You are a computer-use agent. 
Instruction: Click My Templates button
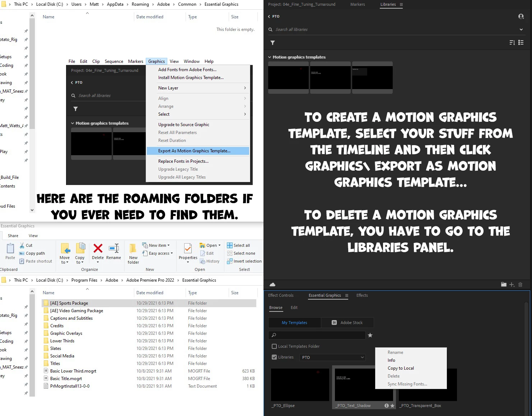(x=294, y=323)
